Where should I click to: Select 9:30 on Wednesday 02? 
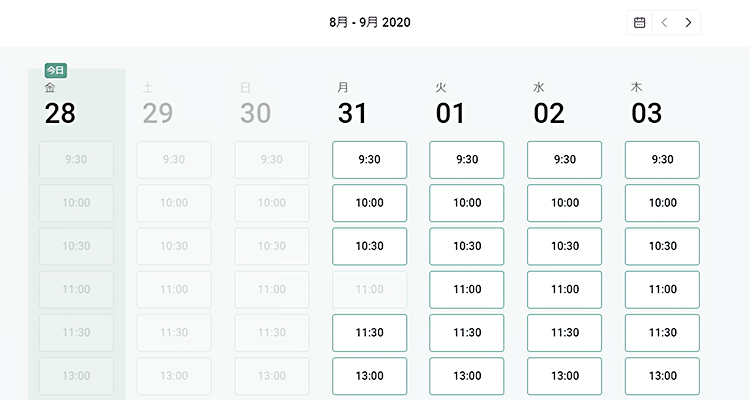(x=564, y=160)
